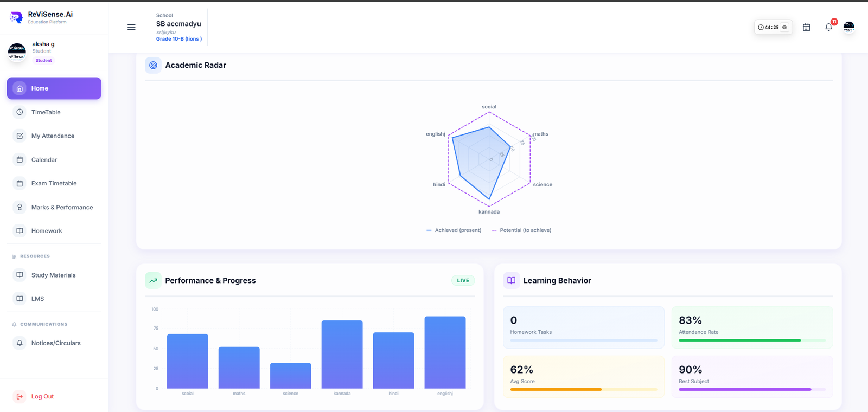Click the Performance & Progress trend icon
This screenshot has width=868, height=412.
(153, 280)
